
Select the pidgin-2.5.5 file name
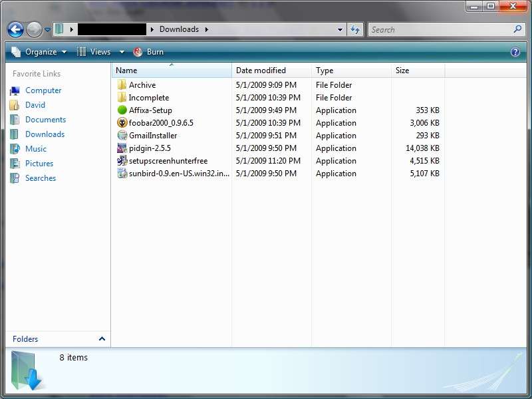point(150,148)
